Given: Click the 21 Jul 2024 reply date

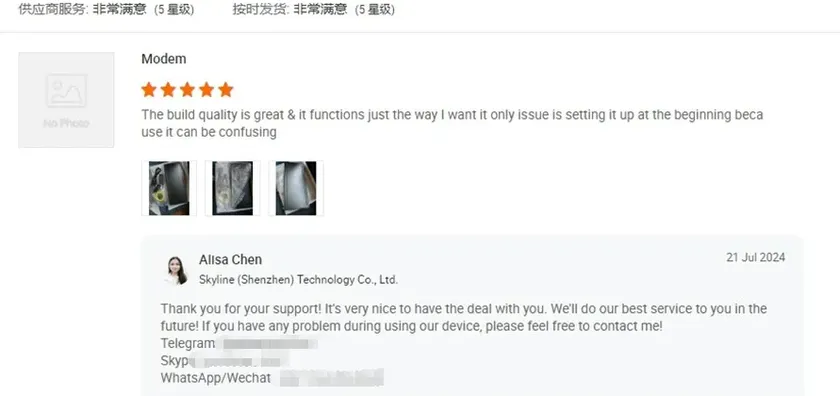Looking at the screenshot, I should [x=756, y=257].
